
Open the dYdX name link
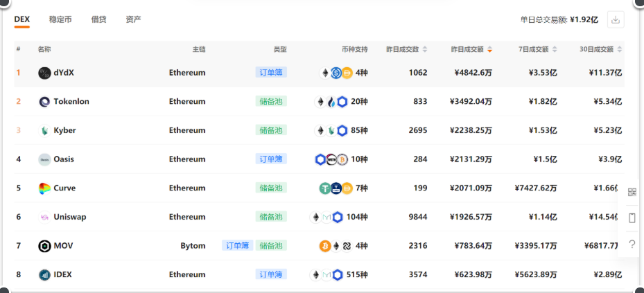tap(64, 73)
